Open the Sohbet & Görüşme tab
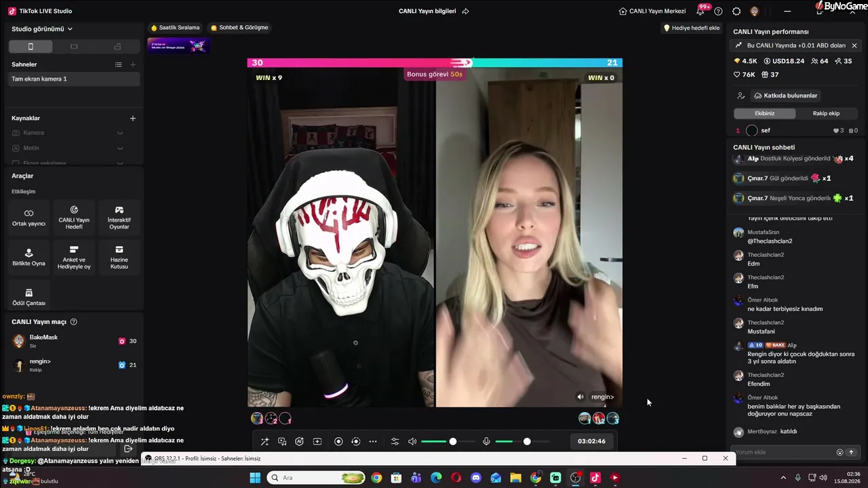 tap(239, 28)
